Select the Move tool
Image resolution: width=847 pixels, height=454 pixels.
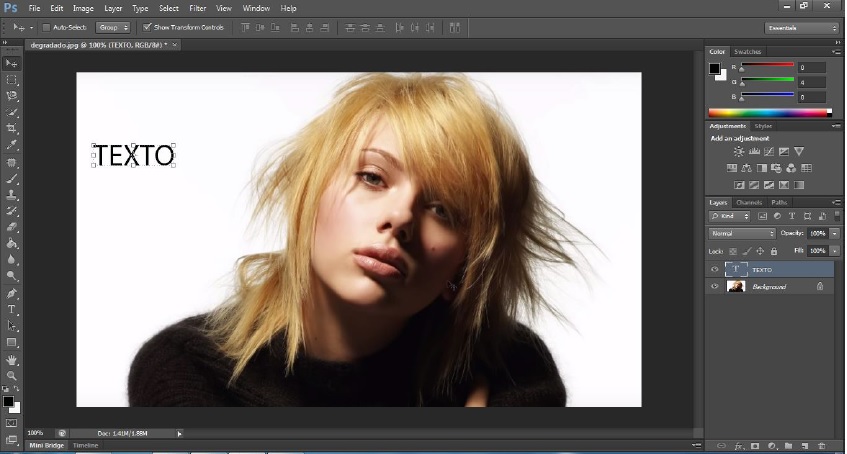tap(12, 63)
